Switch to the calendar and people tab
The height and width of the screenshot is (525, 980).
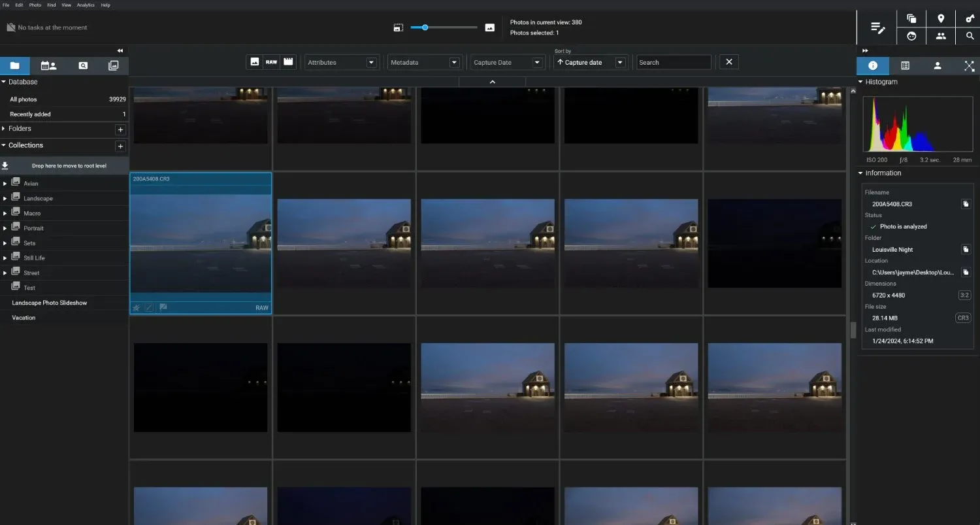pos(48,65)
